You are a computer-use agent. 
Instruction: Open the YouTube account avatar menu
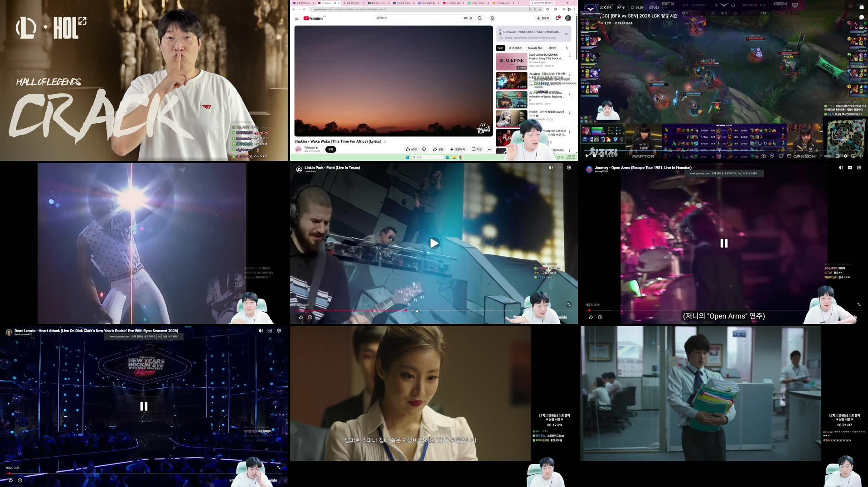568,18
